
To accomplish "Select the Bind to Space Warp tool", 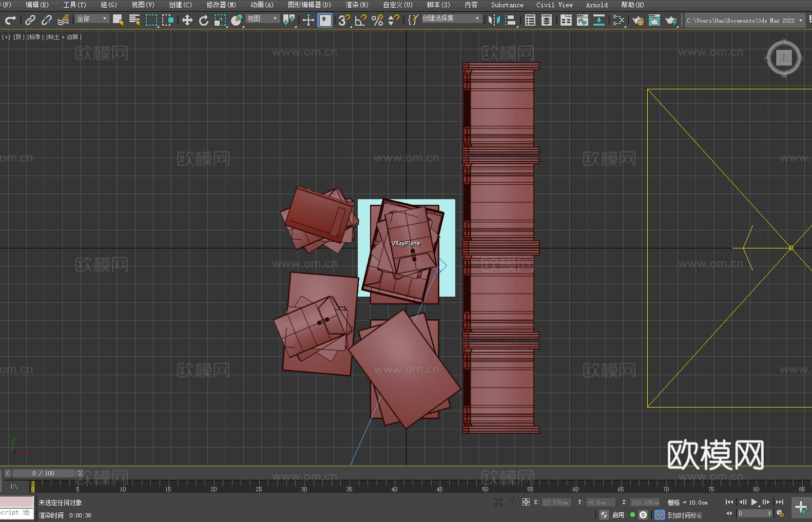I will pos(63,20).
